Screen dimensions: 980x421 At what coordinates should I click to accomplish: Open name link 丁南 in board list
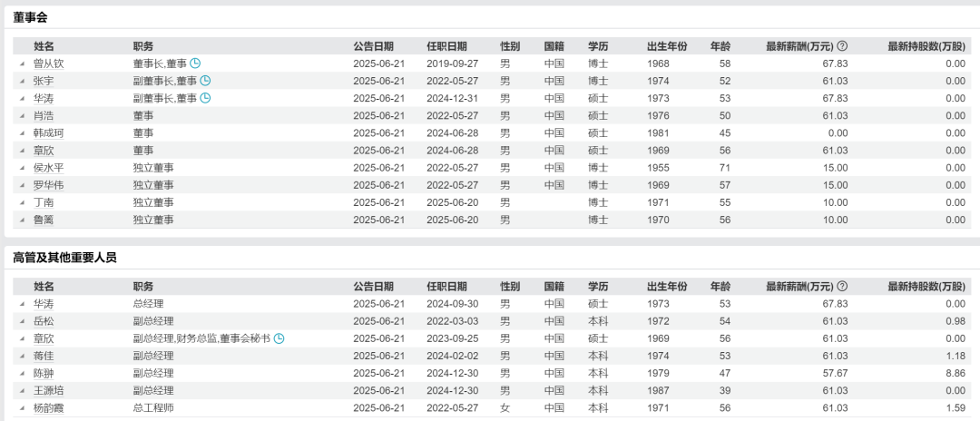(44, 203)
